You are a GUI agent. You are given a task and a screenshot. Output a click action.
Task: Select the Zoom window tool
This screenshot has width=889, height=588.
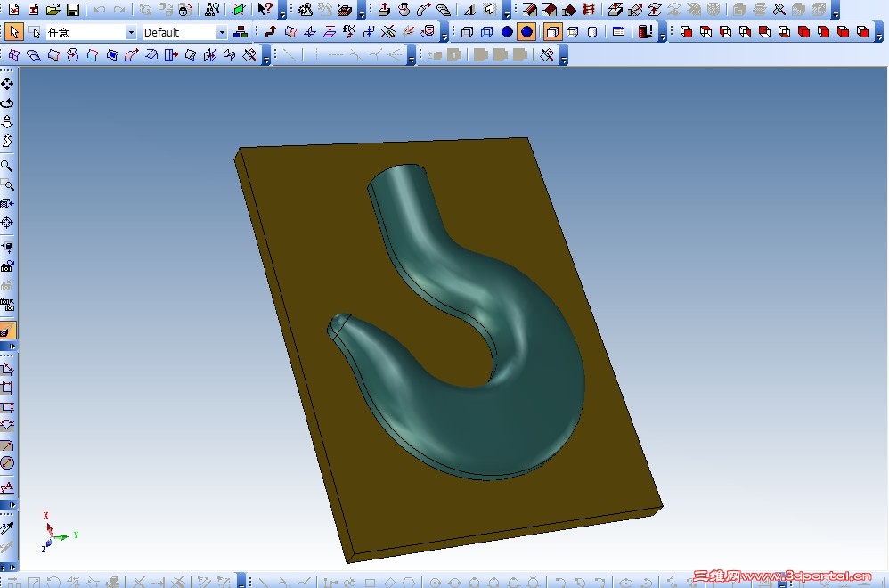pyautogui.click(x=7, y=184)
